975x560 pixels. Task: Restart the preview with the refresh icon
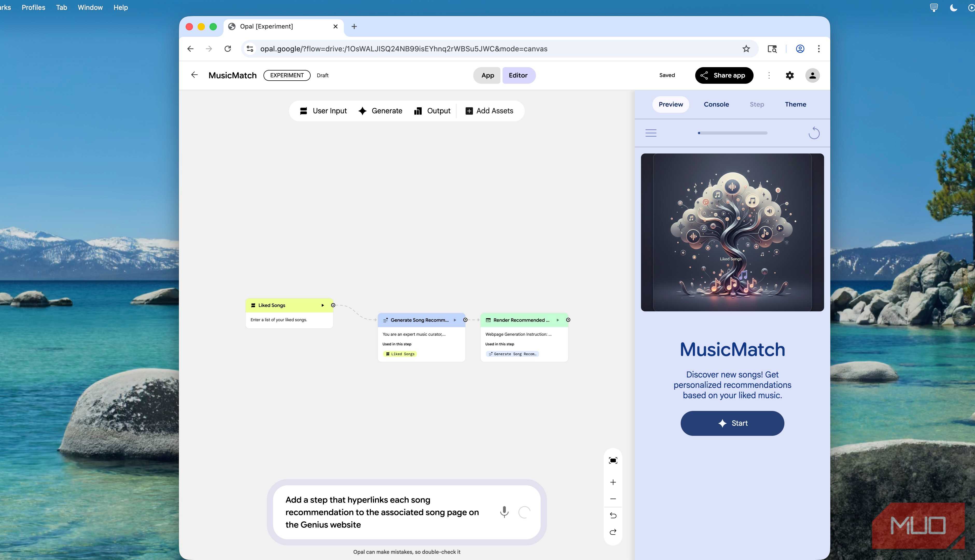click(814, 133)
